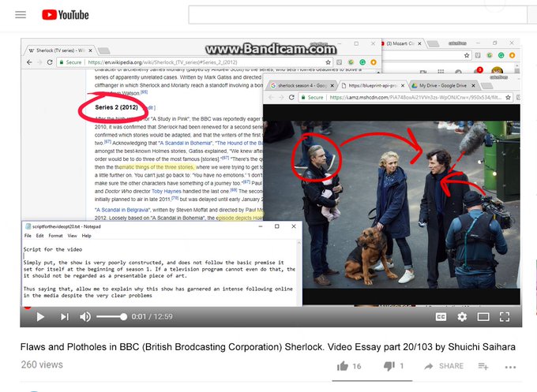The width and height of the screenshot is (537, 392).
Task: Open video player settings gear
Action: (x=462, y=317)
